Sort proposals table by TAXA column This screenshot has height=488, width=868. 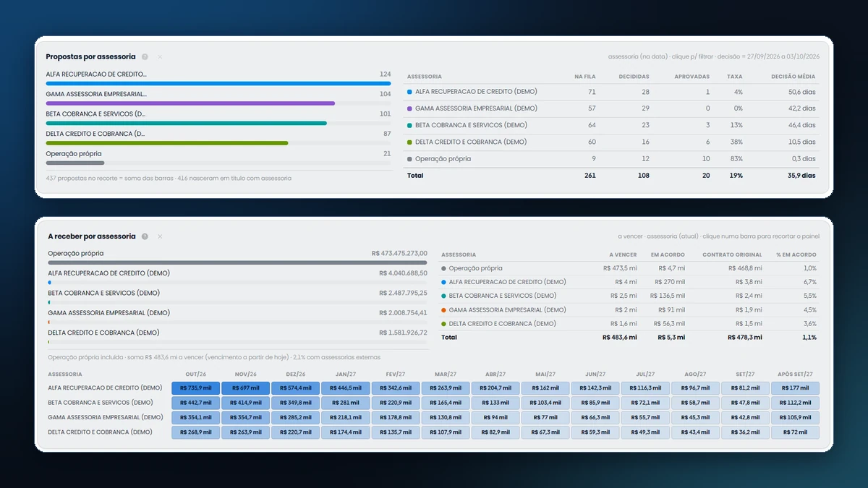(735, 76)
